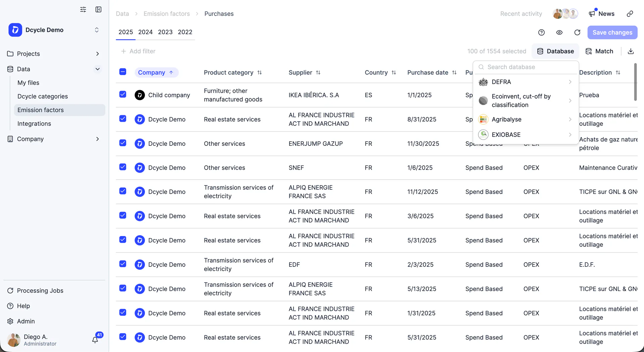This screenshot has width=644, height=352.
Task: Expand the Projects sidebar section
Action: coord(54,54)
